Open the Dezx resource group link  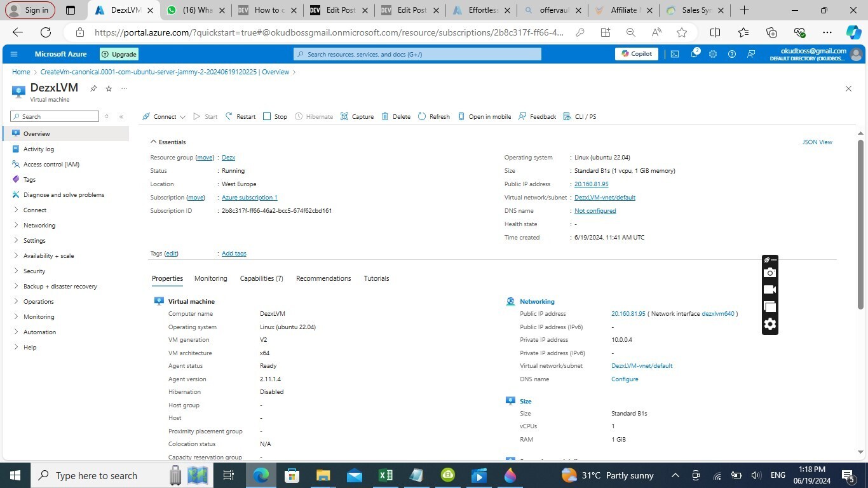coord(228,157)
